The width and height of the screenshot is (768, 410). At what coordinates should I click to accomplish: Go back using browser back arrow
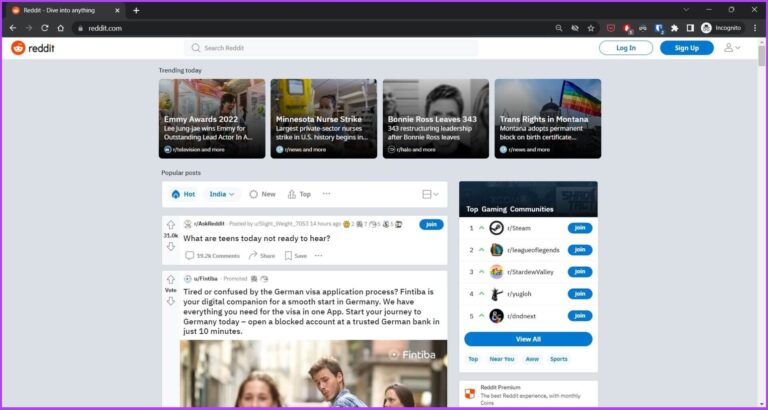(x=13, y=28)
